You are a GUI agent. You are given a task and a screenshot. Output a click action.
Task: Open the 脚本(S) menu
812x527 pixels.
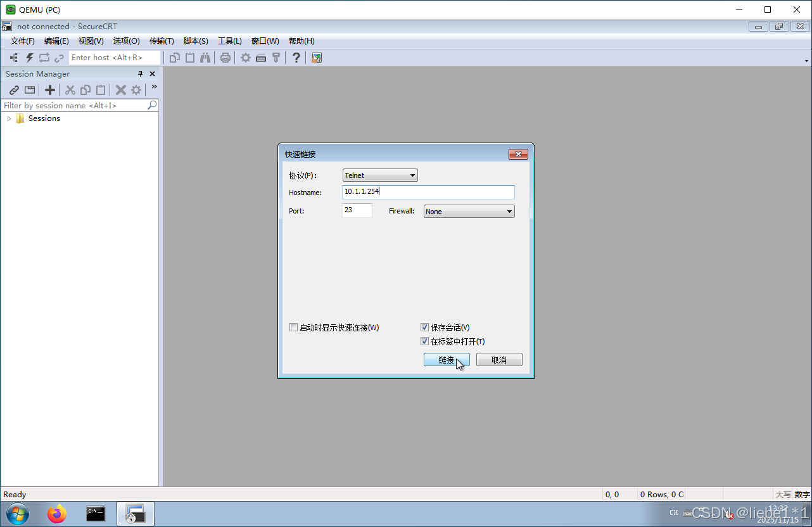(196, 41)
